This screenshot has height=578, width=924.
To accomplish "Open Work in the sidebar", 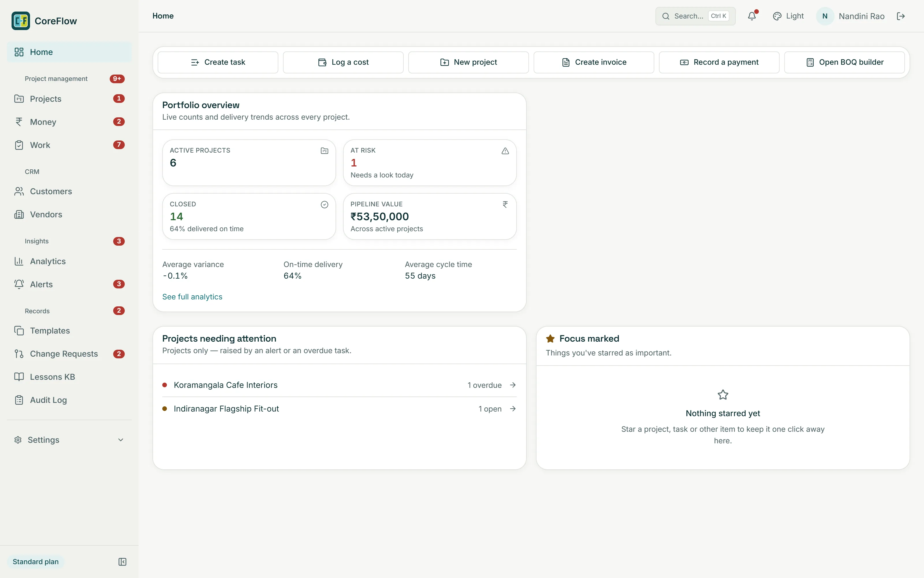I will pyautogui.click(x=69, y=145).
